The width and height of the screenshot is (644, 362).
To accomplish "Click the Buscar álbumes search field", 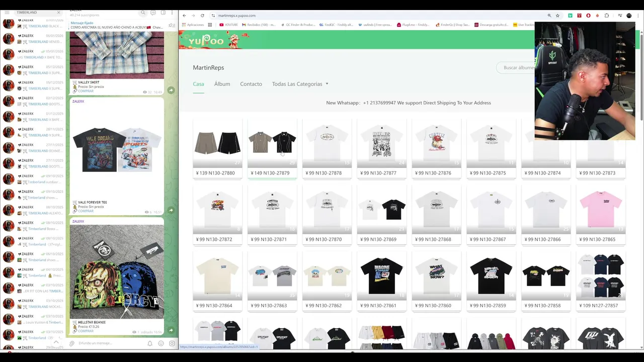I will point(516,67).
